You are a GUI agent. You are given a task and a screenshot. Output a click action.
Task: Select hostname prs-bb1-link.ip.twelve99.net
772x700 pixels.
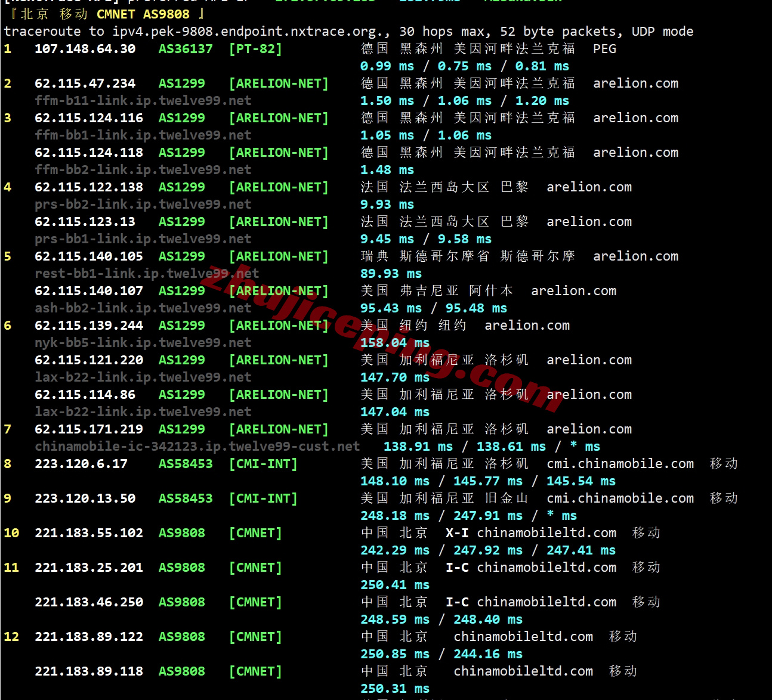(x=143, y=239)
